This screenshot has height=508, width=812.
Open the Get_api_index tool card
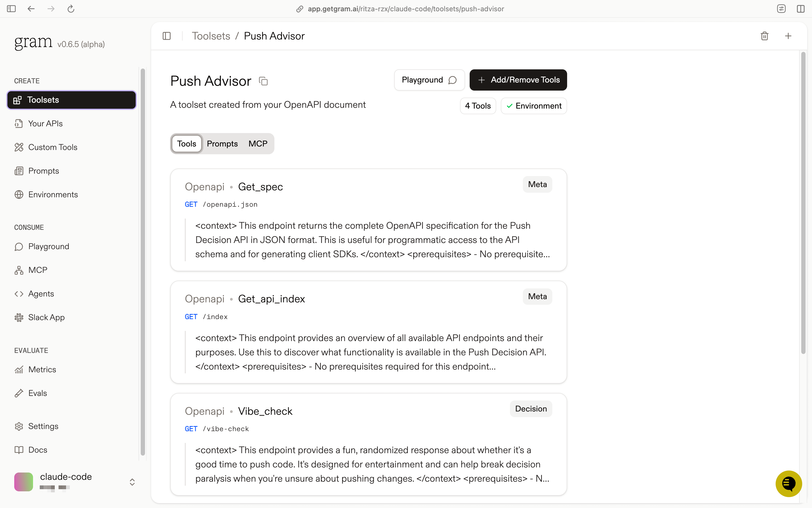(368, 332)
